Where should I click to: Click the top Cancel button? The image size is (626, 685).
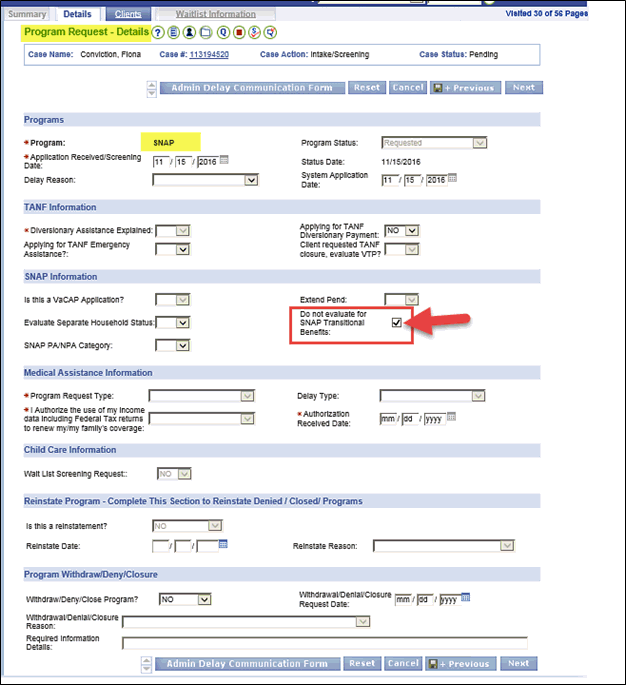pos(408,88)
